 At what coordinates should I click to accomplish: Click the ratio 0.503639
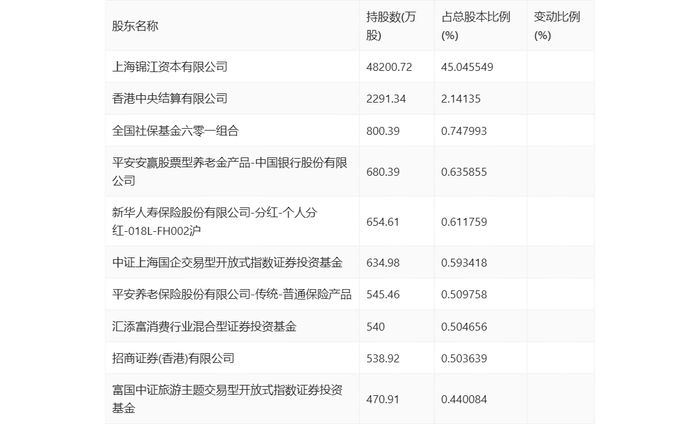[x=464, y=358]
